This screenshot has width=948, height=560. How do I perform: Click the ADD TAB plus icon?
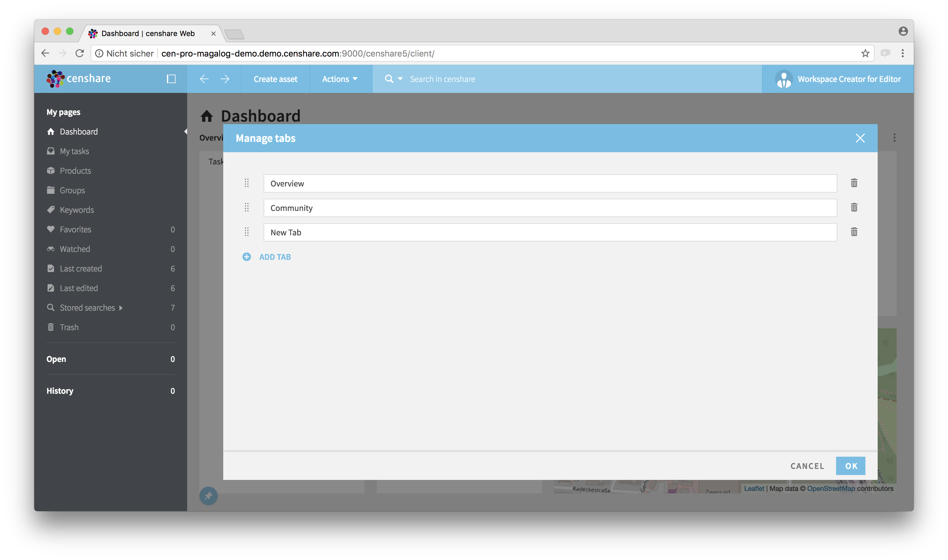coord(246,257)
